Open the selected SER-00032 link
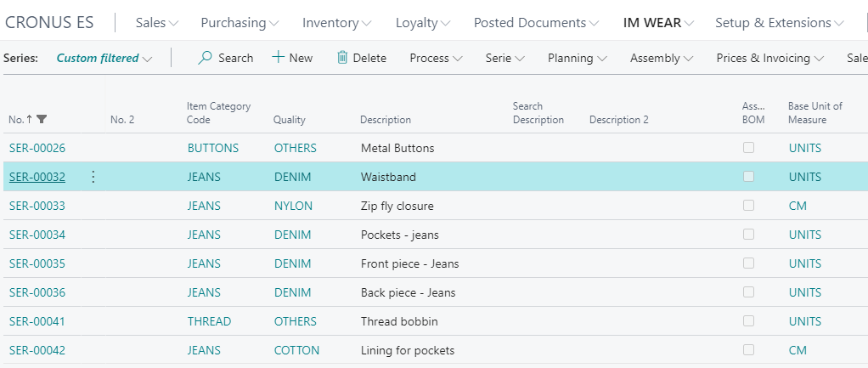The width and height of the screenshot is (868, 368). [37, 177]
